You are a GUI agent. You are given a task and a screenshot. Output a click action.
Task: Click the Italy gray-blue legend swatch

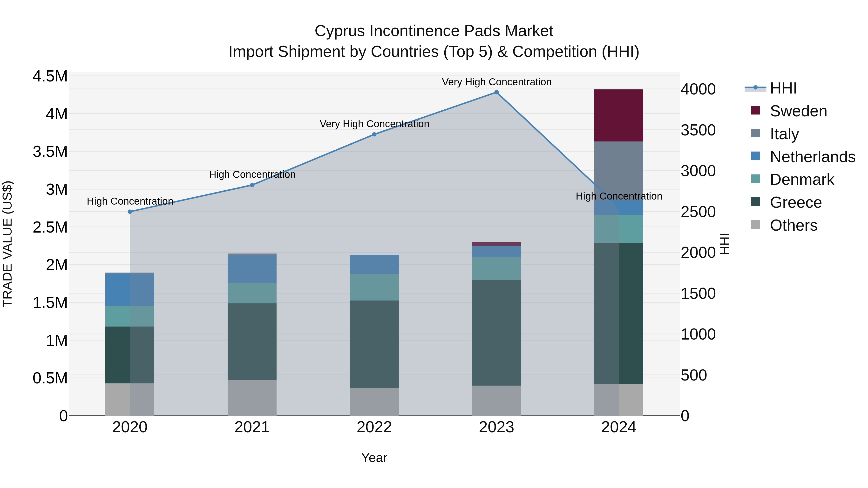pos(755,133)
